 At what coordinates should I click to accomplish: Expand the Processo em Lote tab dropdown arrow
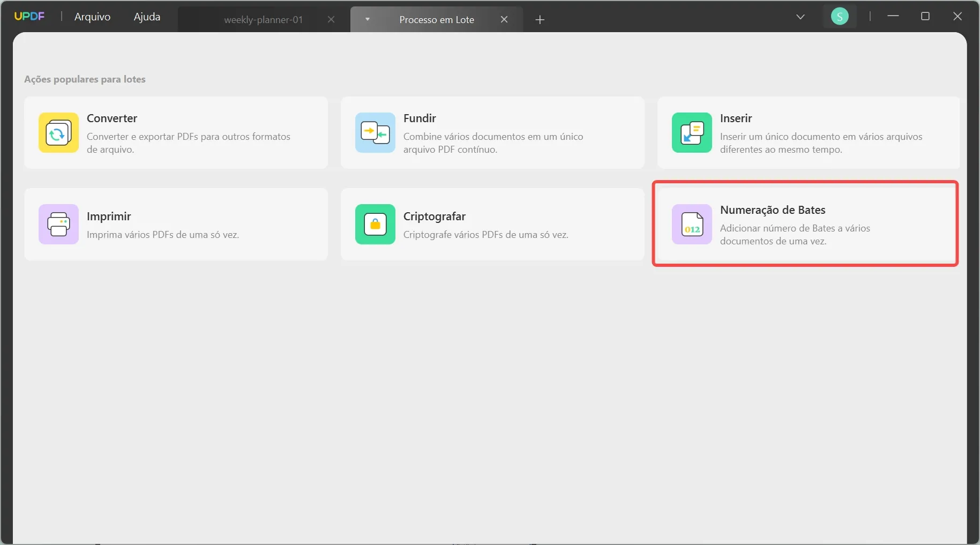pyautogui.click(x=368, y=19)
